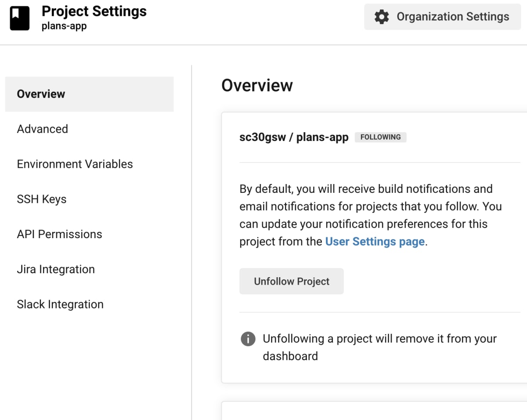Go to Environment Variables settings
Viewport: 527px width, 420px height.
pyautogui.click(x=75, y=164)
